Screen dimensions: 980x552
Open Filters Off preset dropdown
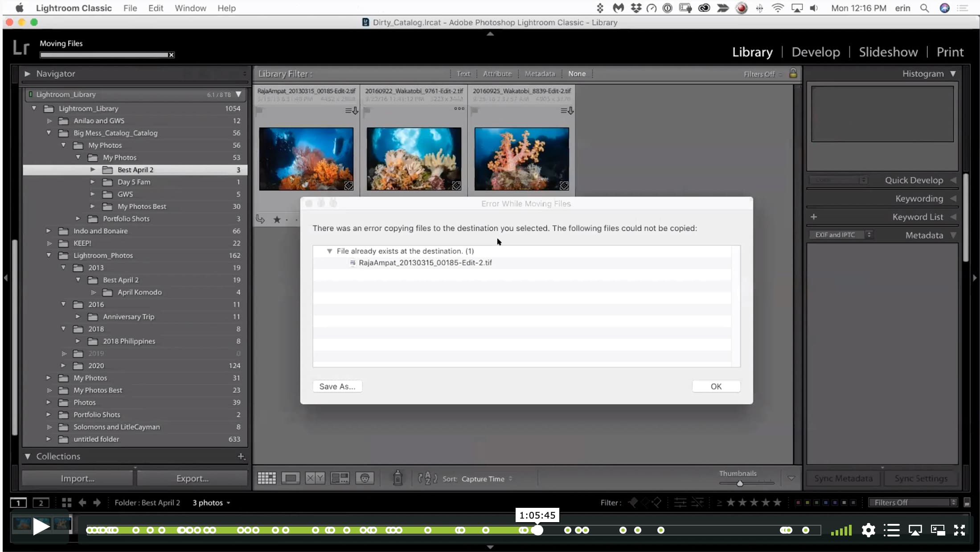(913, 503)
